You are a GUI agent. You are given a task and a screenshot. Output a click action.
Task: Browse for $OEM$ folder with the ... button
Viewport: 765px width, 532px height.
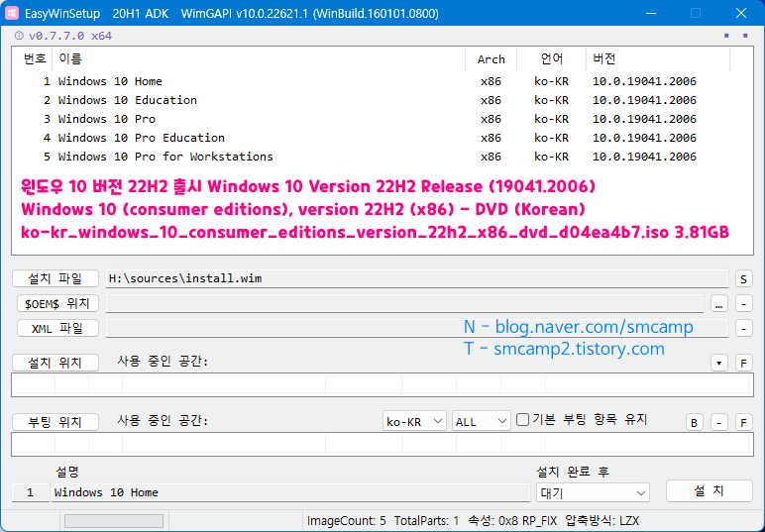719,304
